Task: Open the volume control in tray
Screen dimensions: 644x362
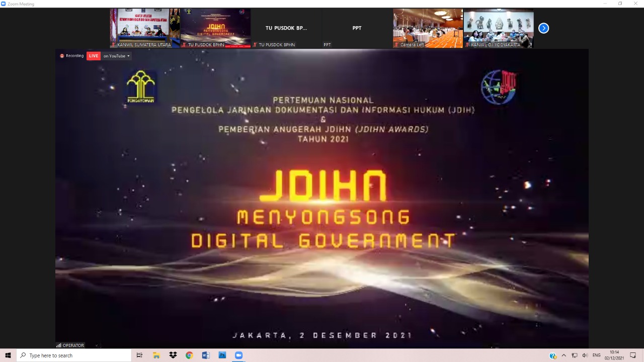Action: point(585,355)
